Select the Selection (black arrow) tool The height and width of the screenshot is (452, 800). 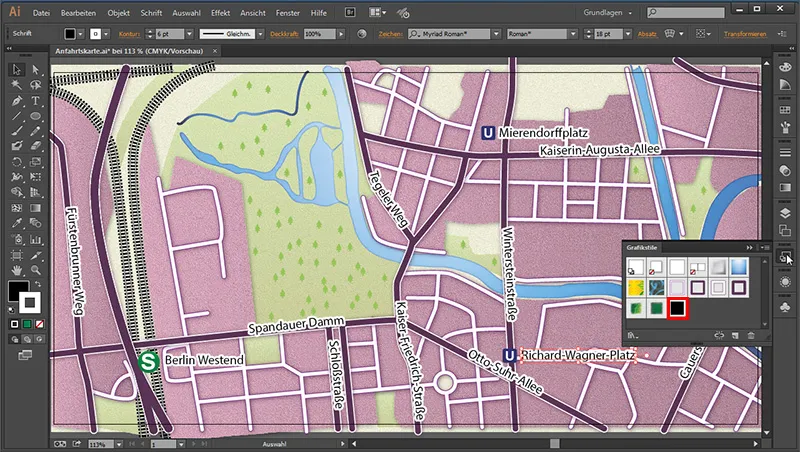coord(17,69)
